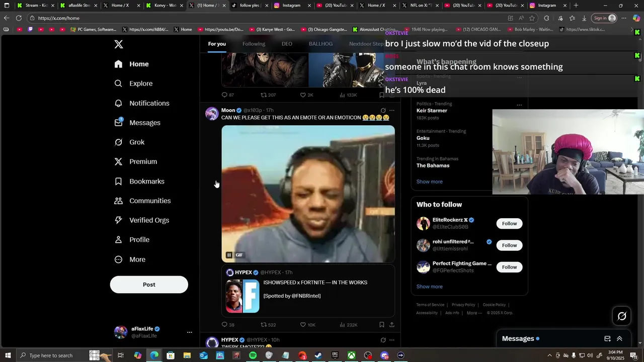Open Messages in sidebar
The height and width of the screenshot is (362, 644).
pyautogui.click(x=137, y=123)
